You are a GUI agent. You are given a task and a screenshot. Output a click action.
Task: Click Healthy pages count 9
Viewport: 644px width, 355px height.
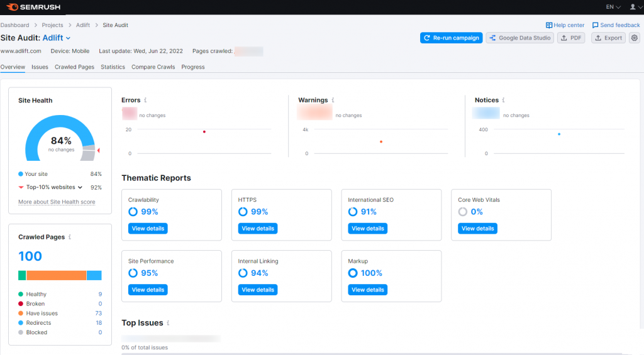click(100, 294)
